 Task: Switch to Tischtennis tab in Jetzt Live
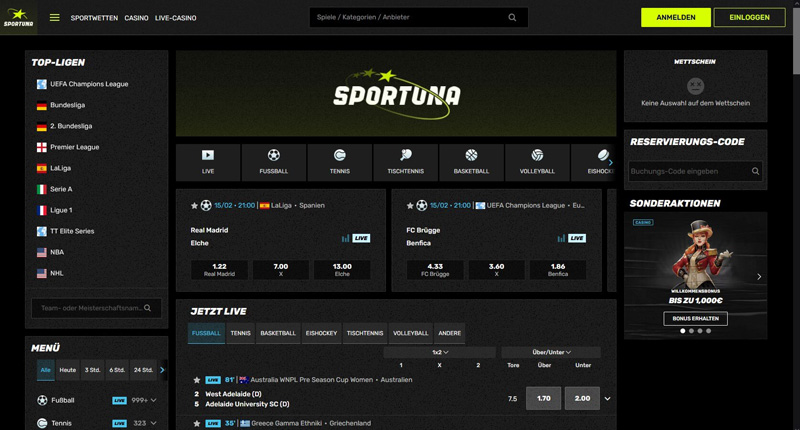pyautogui.click(x=365, y=333)
